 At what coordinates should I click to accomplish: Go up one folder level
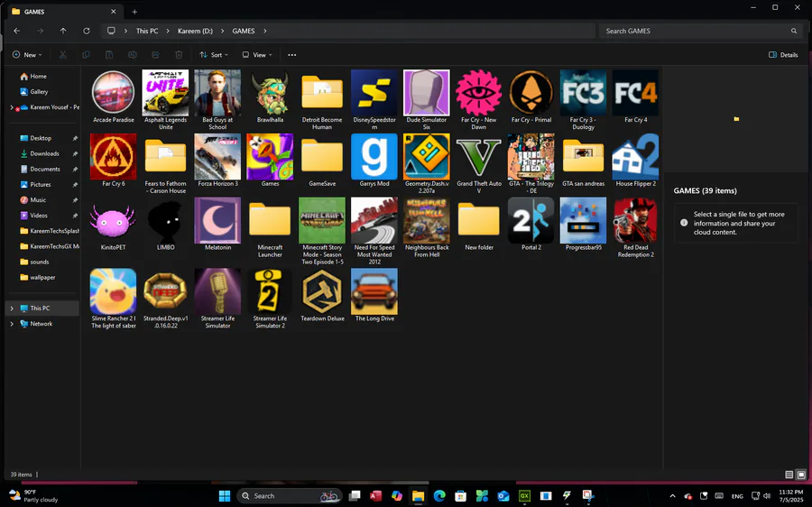(x=62, y=31)
